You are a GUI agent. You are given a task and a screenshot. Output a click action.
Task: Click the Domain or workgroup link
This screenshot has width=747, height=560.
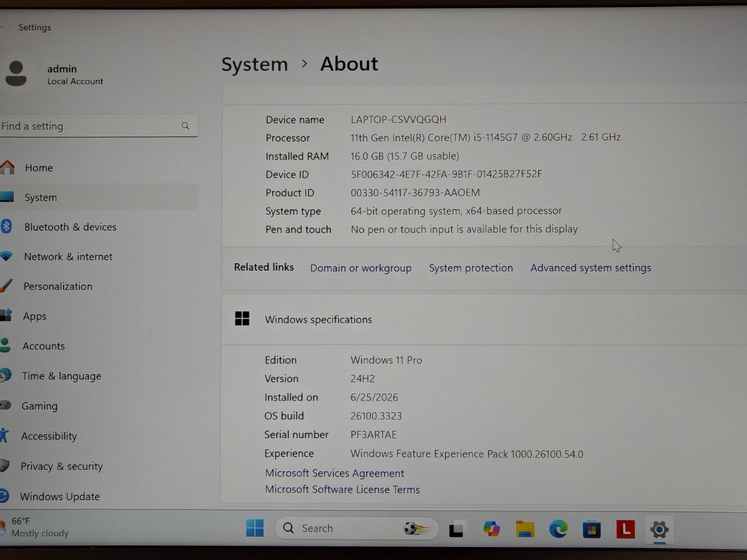coord(361,268)
